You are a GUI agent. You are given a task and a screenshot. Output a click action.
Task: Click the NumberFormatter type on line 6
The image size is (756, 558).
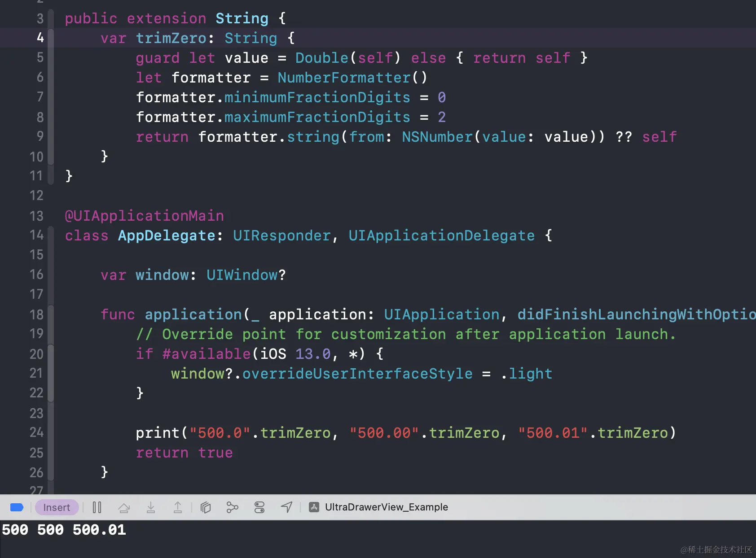(x=344, y=78)
